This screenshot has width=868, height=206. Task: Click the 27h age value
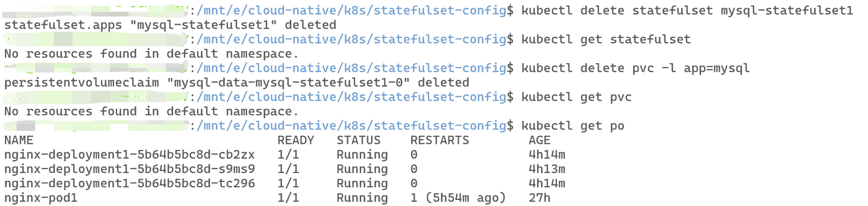click(540, 198)
